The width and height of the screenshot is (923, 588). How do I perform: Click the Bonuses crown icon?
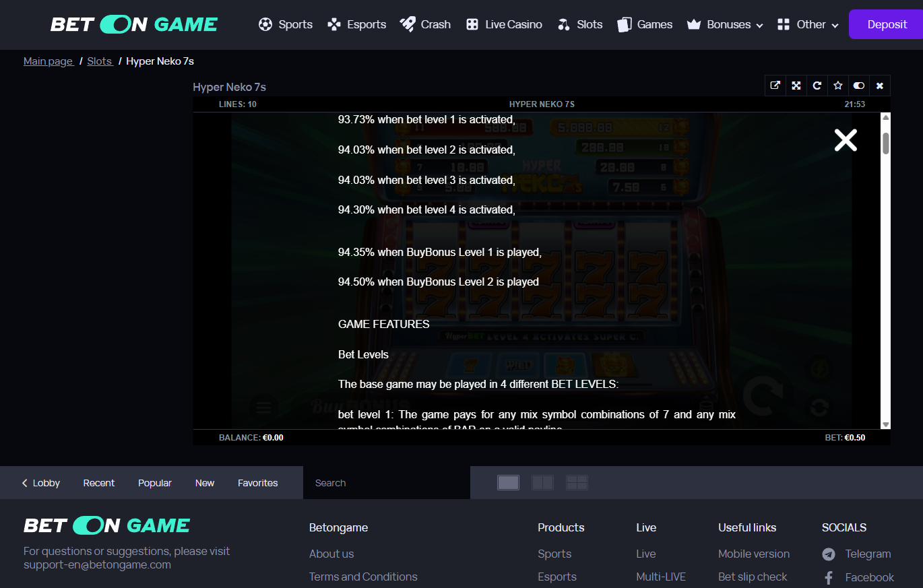click(x=694, y=24)
